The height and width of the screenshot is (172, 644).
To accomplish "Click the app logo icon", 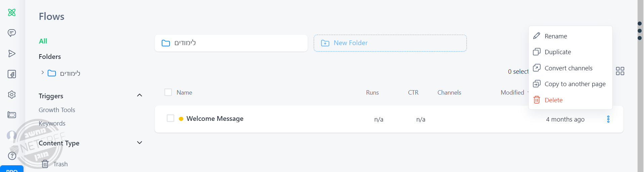I will pyautogui.click(x=12, y=12).
